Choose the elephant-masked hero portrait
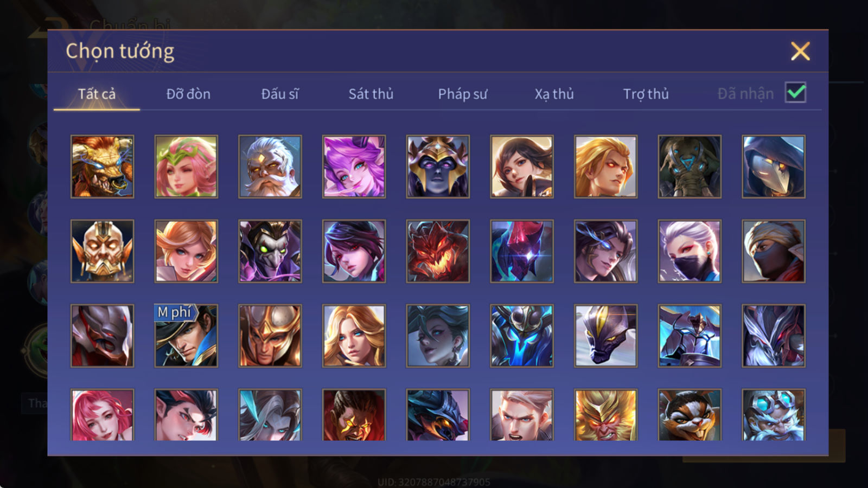This screenshot has height=488, width=868. click(690, 166)
